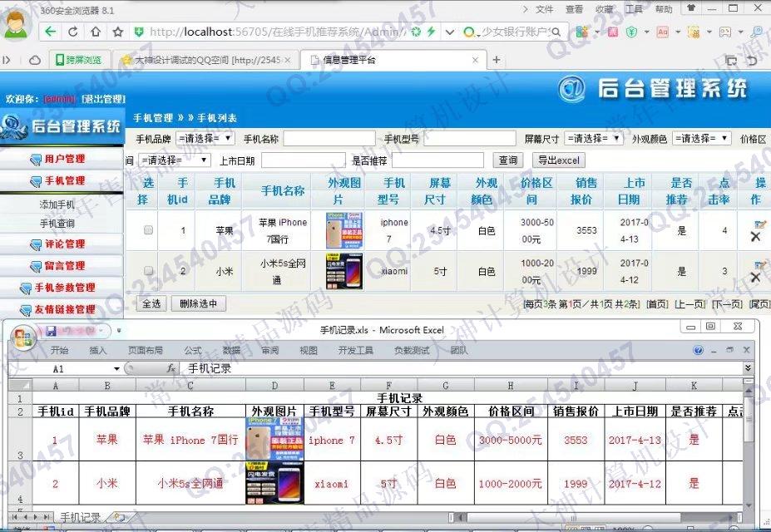The height and width of the screenshot is (532, 771).
Task: Switch to the 大神设计调试的QQ空间 browser tab
Action: [206, 61]
